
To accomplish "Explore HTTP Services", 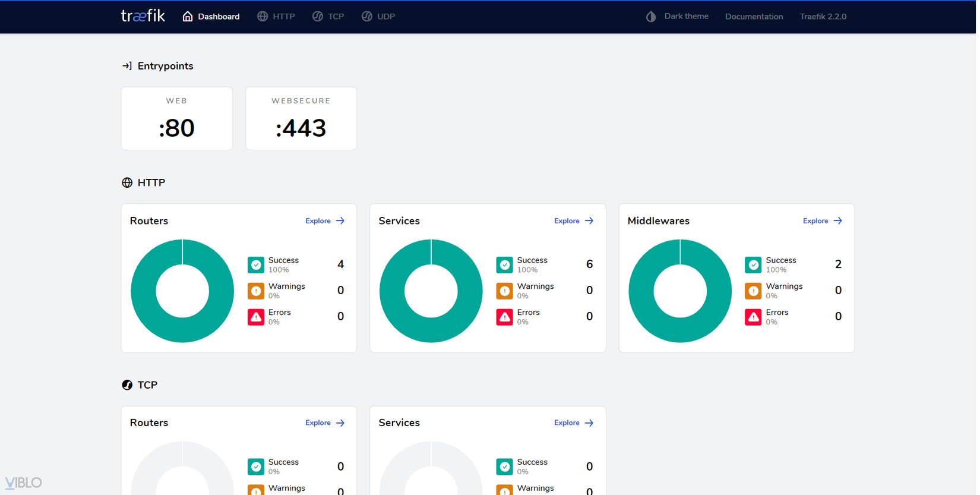I will click(x=574, y=221).
